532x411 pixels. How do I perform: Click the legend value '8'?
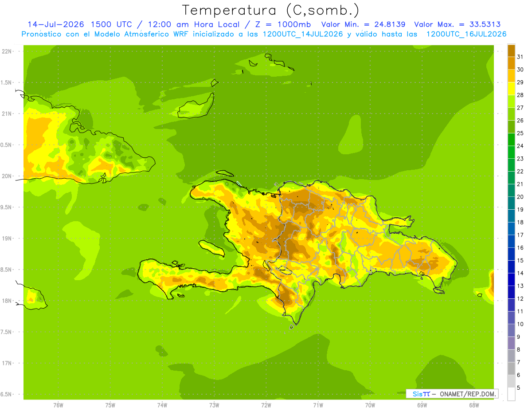click(519, 349)
